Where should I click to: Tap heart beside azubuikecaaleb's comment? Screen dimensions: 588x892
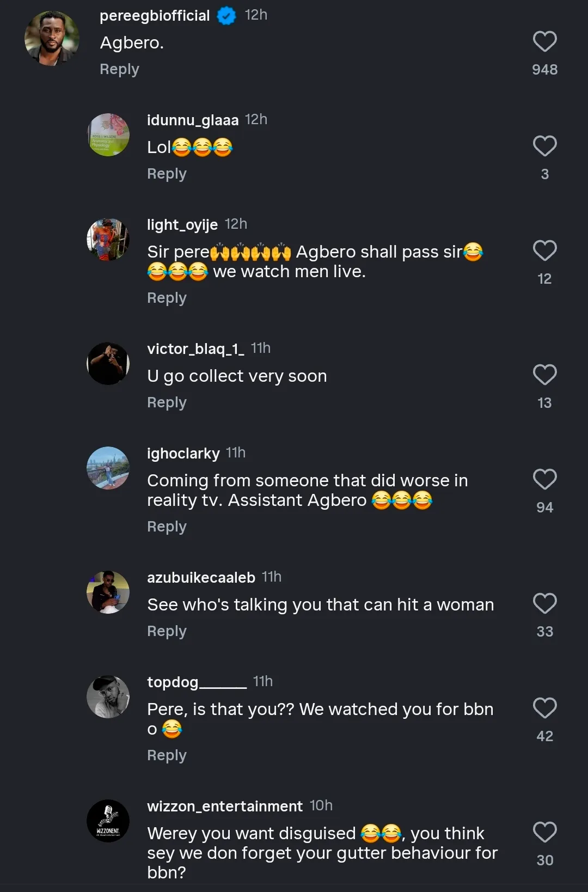(x=544, y=604)
